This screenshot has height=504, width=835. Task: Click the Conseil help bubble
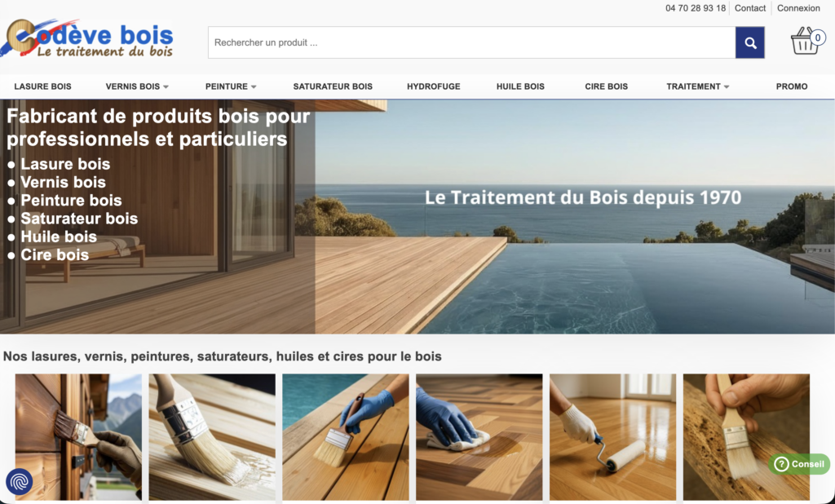pos(799,464)
